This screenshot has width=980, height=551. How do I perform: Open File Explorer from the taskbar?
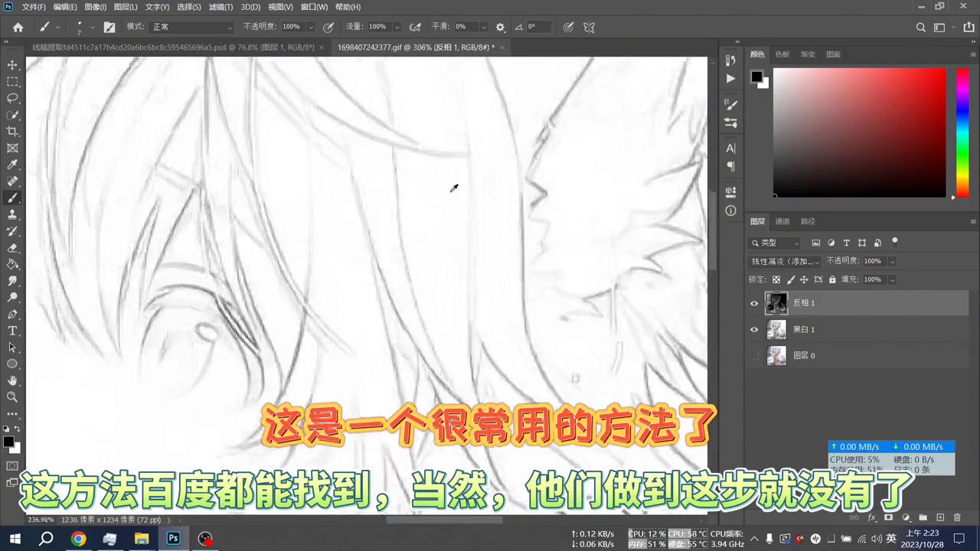point(142,538)
